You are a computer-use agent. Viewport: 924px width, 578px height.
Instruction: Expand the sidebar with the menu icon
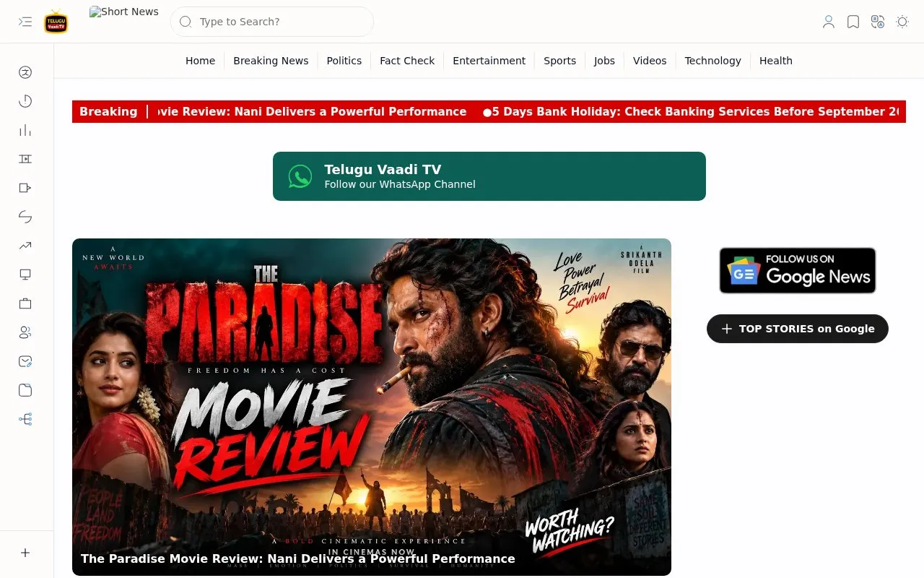tap(25, 22)
